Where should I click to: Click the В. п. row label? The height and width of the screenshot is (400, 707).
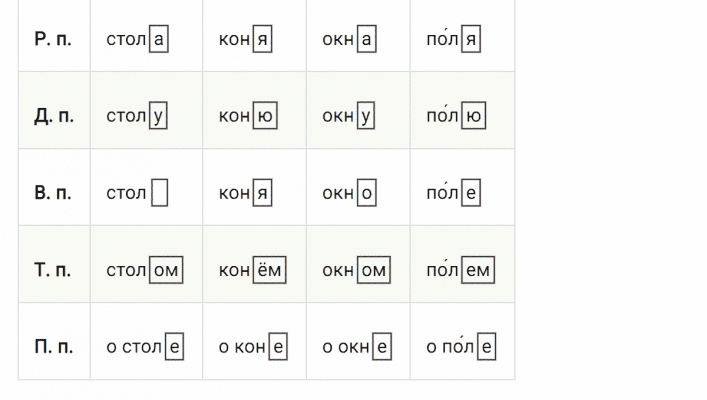[53, 193]
